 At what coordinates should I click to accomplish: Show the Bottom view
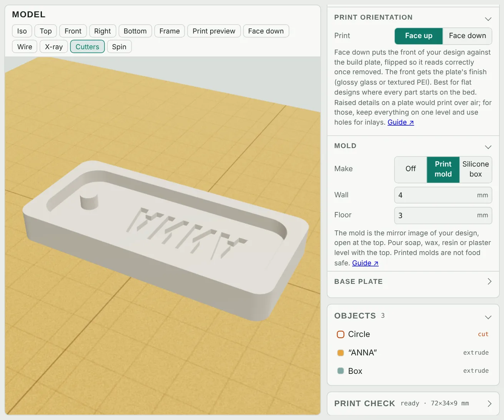pos(135,31)
